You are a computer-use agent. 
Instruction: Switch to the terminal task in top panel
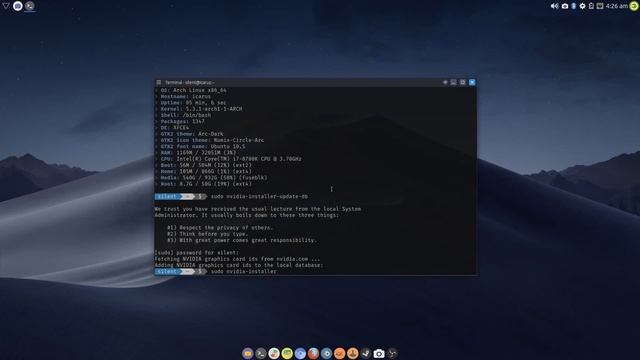(29, 6)
